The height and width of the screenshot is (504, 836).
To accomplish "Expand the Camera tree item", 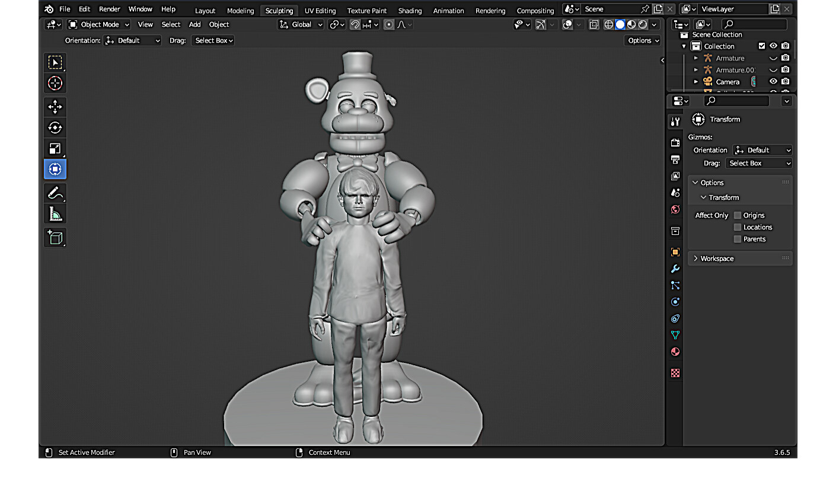I will point(696,81).
